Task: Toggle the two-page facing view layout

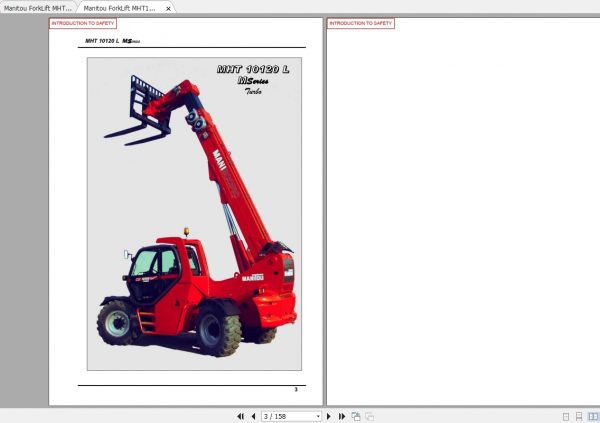Action: click(x=593, y=416)
